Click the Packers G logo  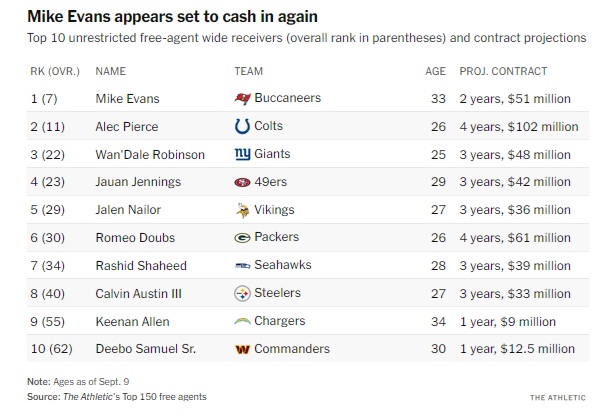242,238
